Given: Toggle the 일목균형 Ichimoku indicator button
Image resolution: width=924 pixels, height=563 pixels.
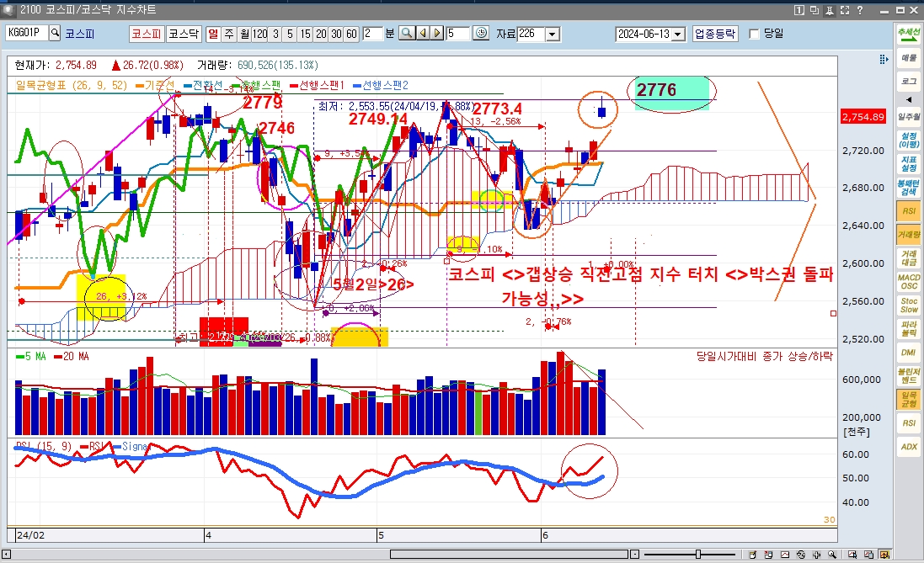Looking at the screenshot, I should [x=909, y=399].
